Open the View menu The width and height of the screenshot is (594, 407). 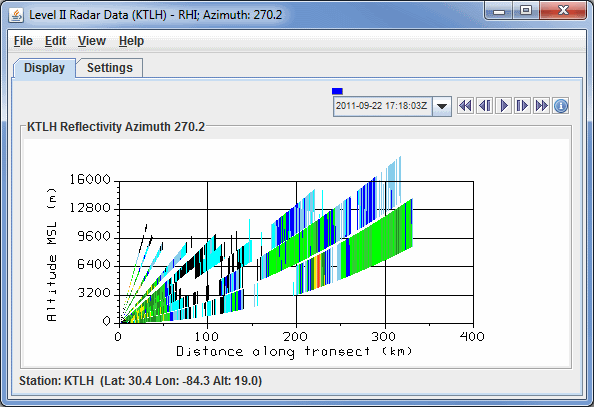(92, 41)
